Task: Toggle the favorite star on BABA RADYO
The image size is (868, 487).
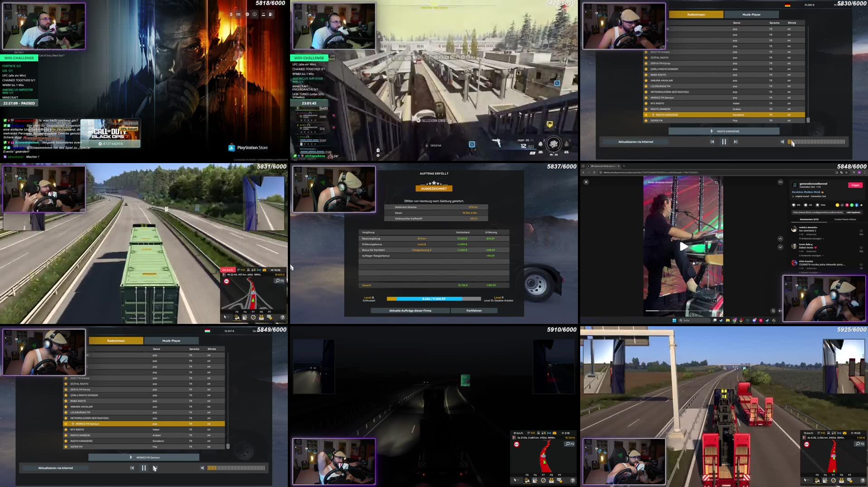Action: [646, 74]
